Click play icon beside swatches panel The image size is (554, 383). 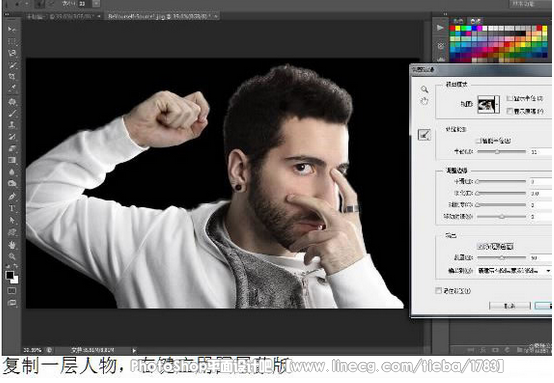click(x=440, y=28)
